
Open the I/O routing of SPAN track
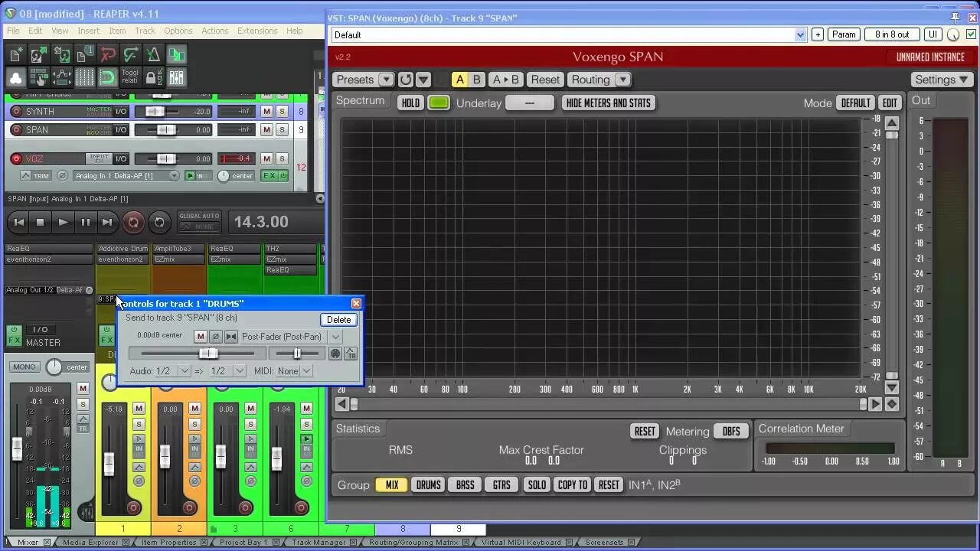coord(121,130)
